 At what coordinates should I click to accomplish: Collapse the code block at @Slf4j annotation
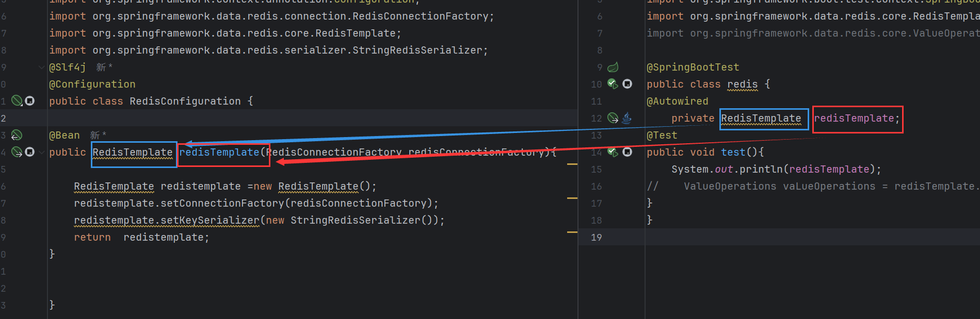click(x=41, y=68)
